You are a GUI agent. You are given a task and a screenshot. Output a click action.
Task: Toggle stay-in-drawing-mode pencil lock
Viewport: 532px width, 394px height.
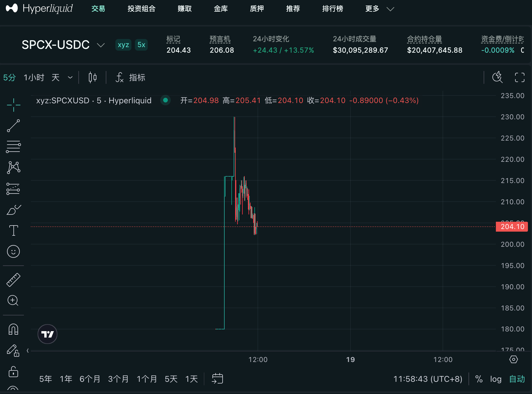13,350
